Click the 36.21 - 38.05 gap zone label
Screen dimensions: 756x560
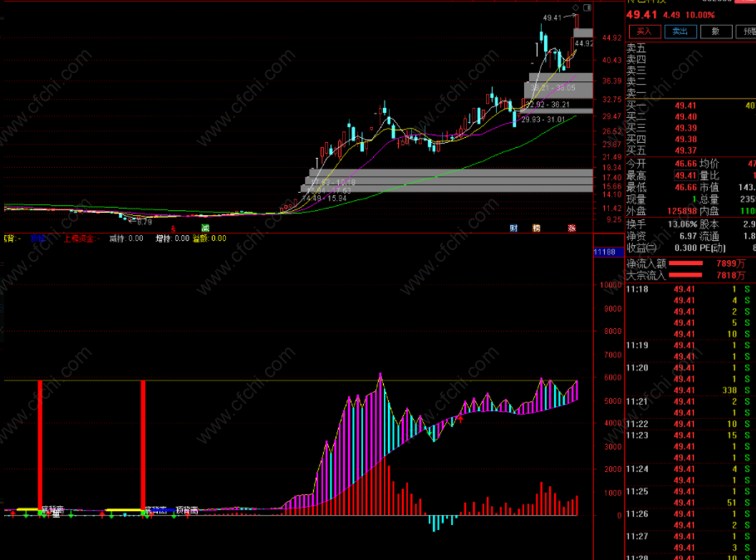pos(553,88)
